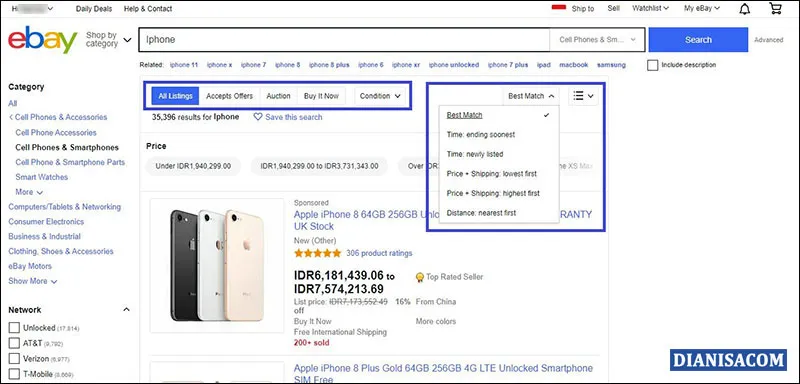The width and height of the screenshot is (800, 384).
Task: Click related search iphone unlocked
Action: pos(454,65)
